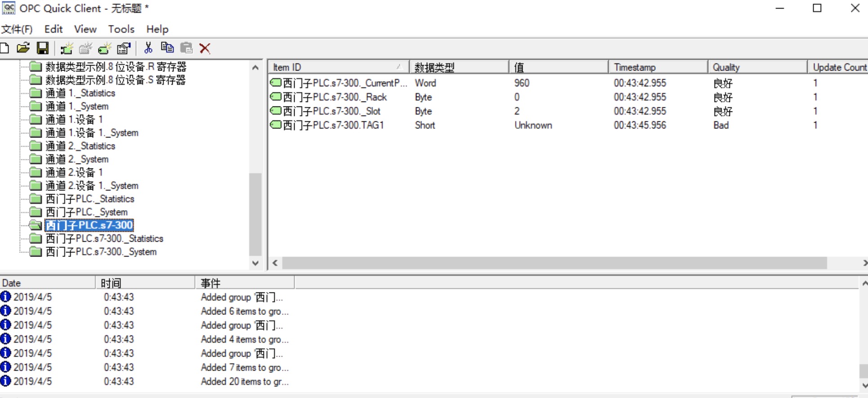Image resolution: width=868 pixels, height=398 pixels.
Task: Click the Properties toolbar icon
Action: (x=124, y=48)
